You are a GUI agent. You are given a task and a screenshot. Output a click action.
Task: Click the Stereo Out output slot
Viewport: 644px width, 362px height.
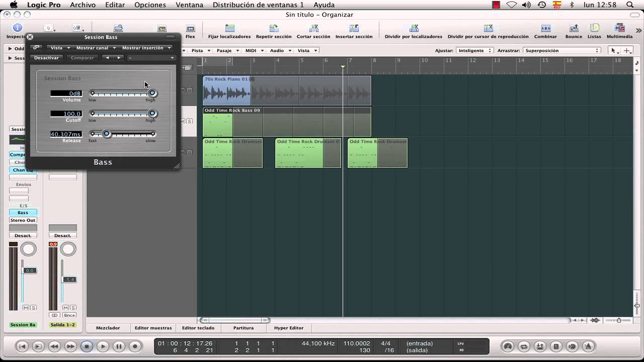click(23, 220)
